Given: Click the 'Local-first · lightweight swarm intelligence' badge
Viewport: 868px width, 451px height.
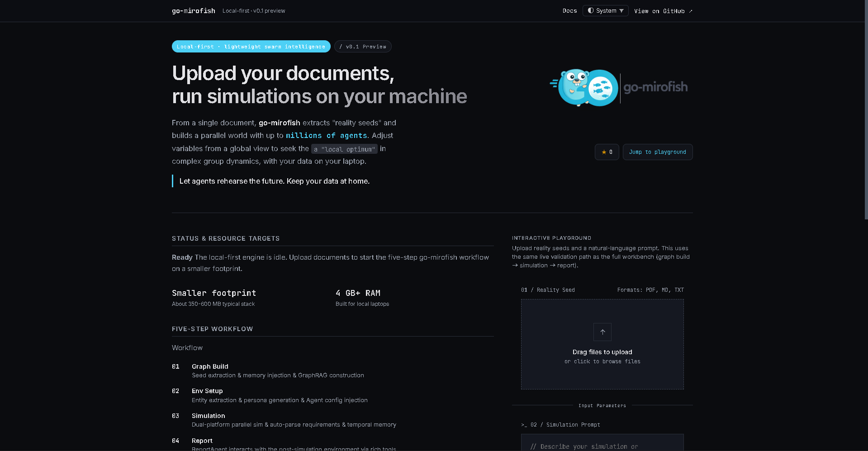Looking at the screenshot, I should (x=251, y=47).
